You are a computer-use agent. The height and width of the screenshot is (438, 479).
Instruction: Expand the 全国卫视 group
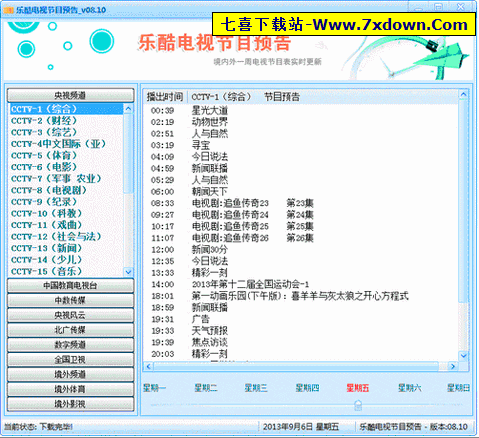click(x=70, y=360)
